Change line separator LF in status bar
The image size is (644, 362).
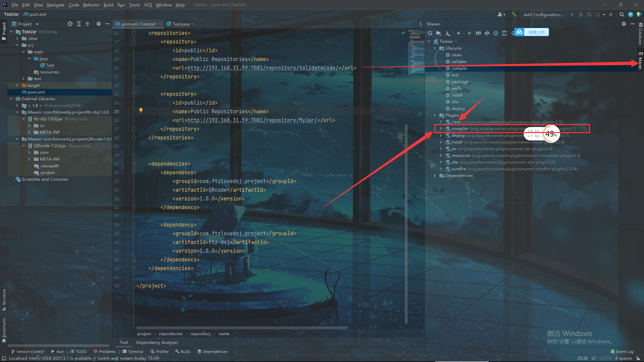pyautogui.click(x=594, y=358)
